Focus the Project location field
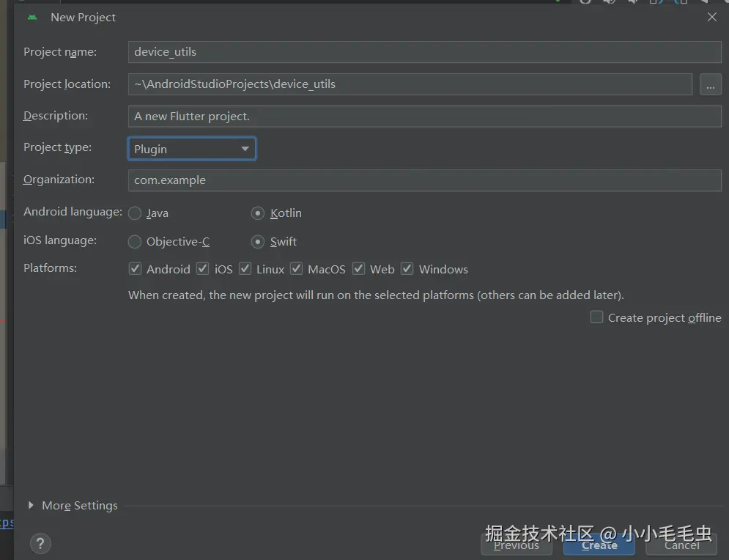Image resolution: width=729 pixels, height=560 pixels. point(410,84)
